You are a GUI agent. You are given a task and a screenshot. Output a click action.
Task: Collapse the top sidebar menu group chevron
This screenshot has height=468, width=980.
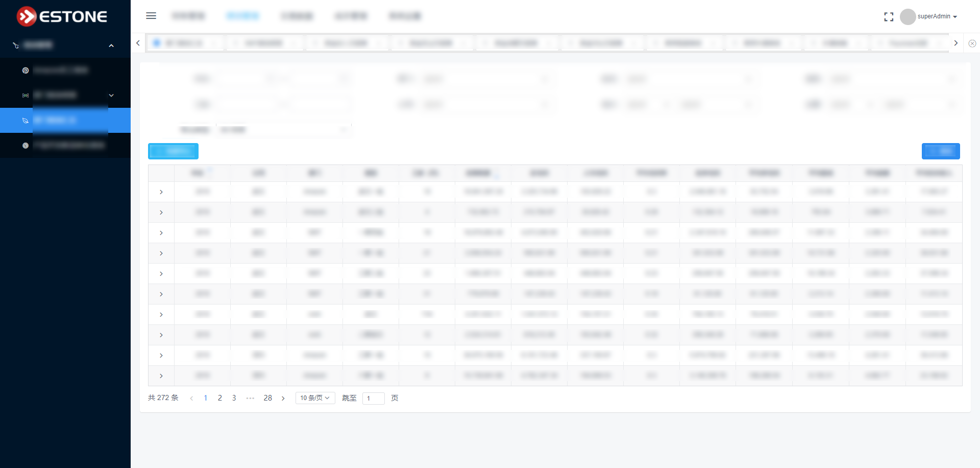[x=111, y=45]
